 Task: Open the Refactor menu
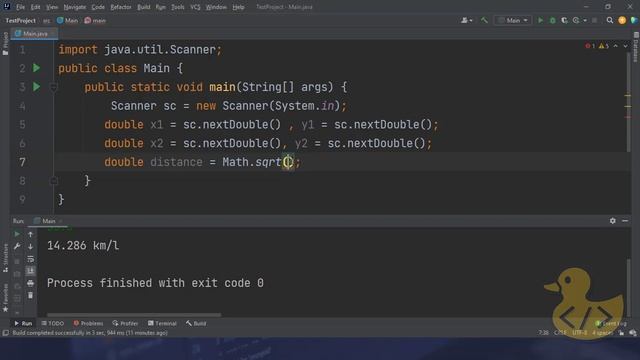click(121, 7)
